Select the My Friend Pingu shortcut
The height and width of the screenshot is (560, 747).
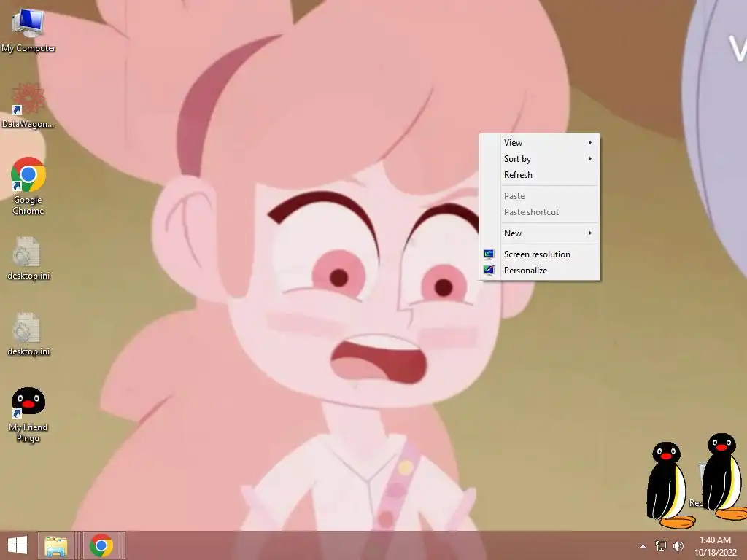tap(28, 415)
